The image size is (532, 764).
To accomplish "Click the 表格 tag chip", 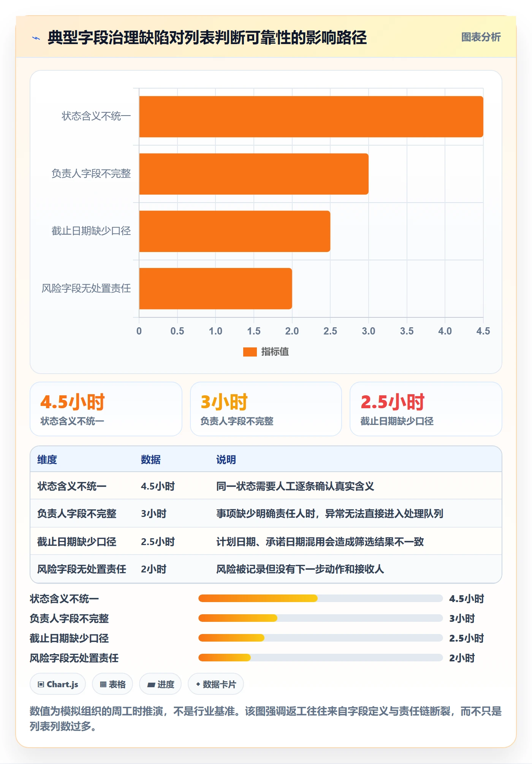I will coord(112,684).
